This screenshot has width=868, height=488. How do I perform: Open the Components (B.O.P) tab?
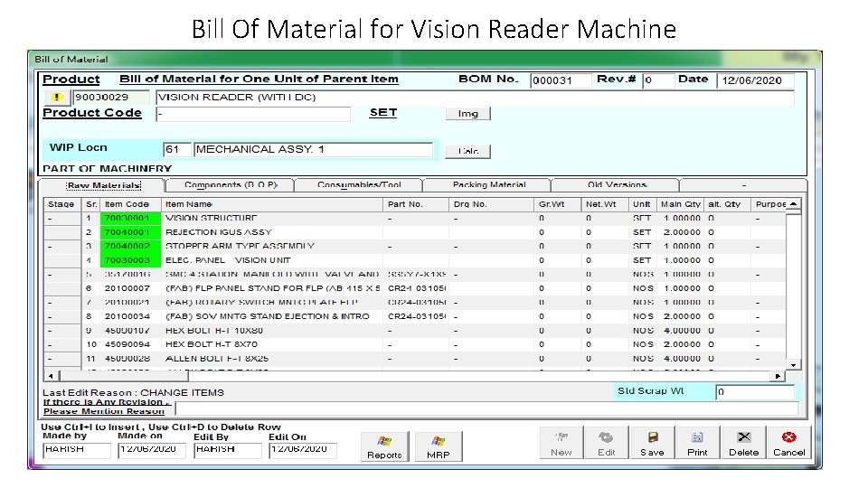[x=231, y=184]
